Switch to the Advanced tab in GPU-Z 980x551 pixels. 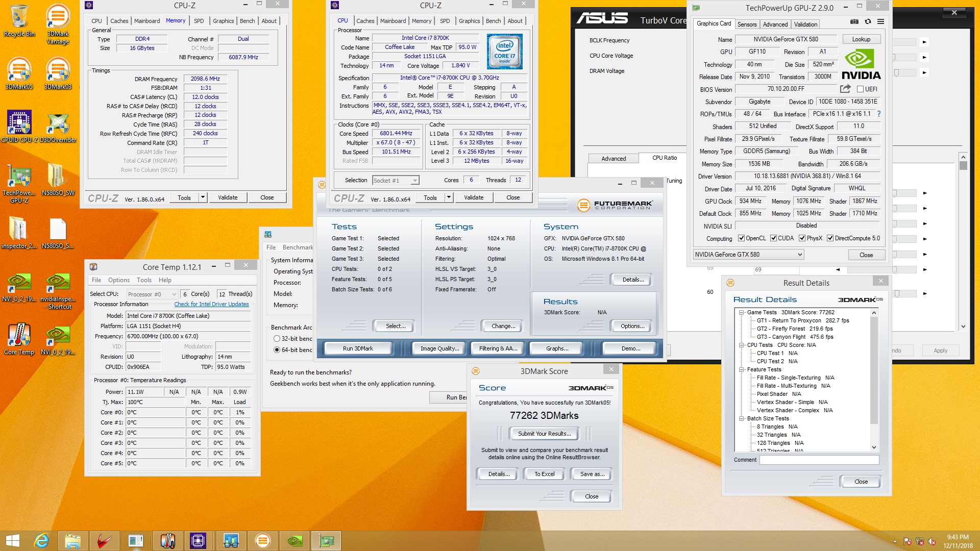[x=775, y=24]
